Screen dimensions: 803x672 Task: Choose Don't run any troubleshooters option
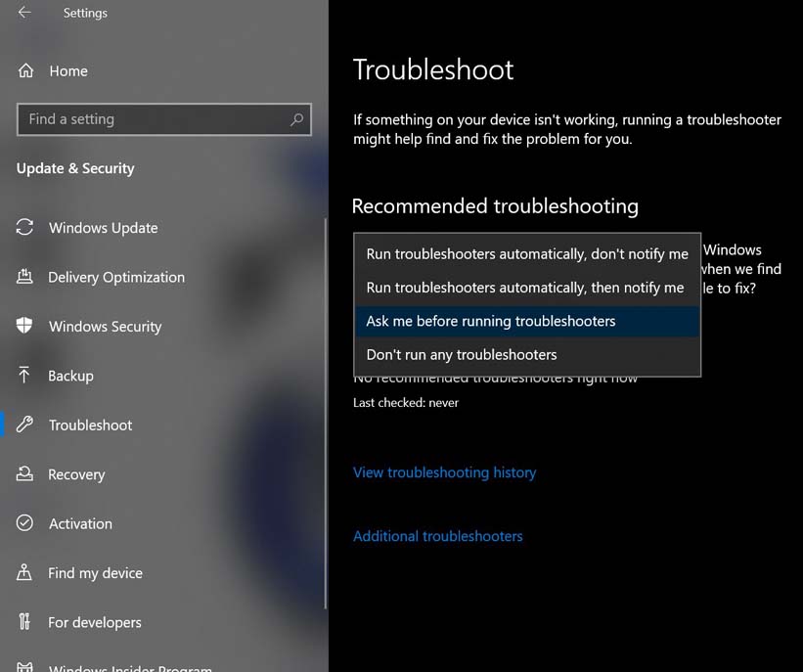pos(527,354)
